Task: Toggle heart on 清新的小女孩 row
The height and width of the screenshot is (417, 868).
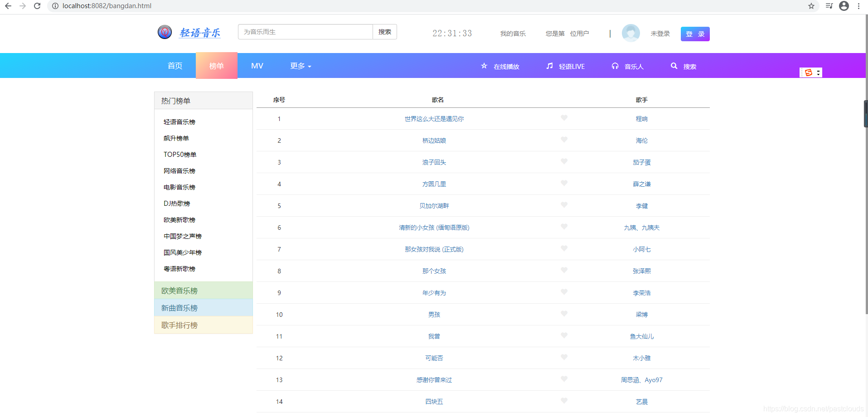Action: point(564,227)
